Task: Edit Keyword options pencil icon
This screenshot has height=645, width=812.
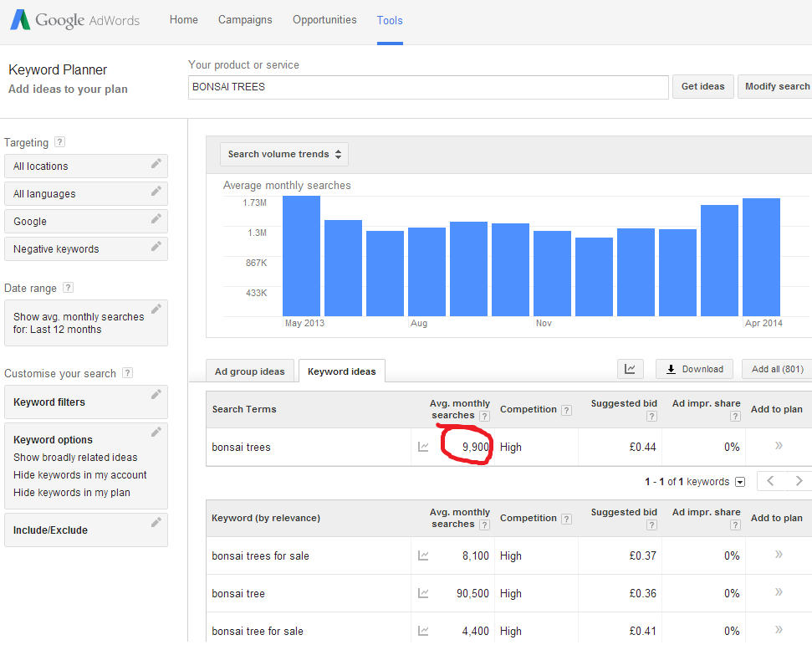Action: pos(156,432)
